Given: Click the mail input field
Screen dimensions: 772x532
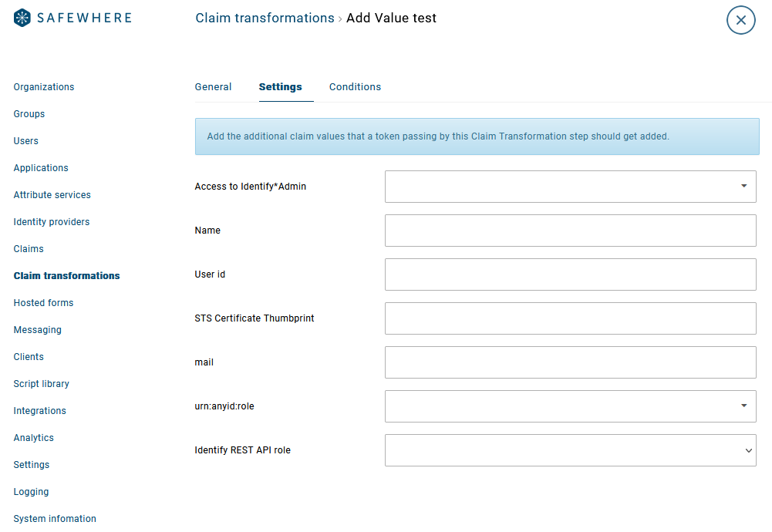Looking at the screenshot, I should click(x=570, y=362).
